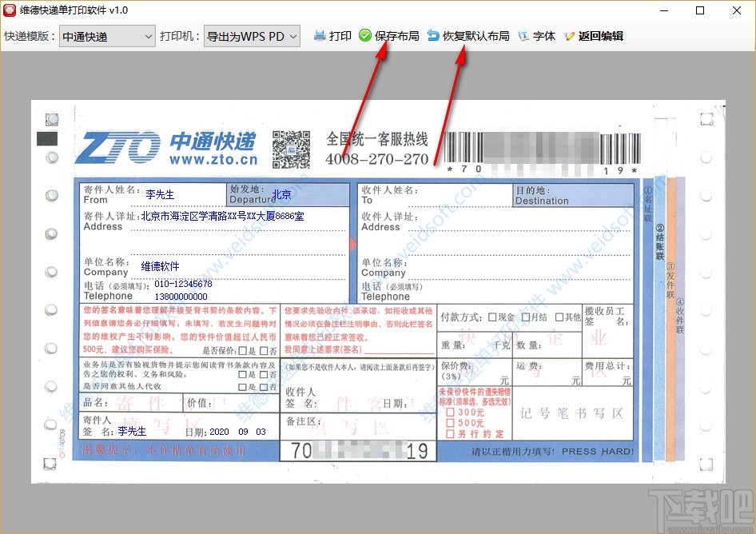Open the 字体 font settings icon
The width and height of the screenshot is (756, 534).
tap(523, 35)
